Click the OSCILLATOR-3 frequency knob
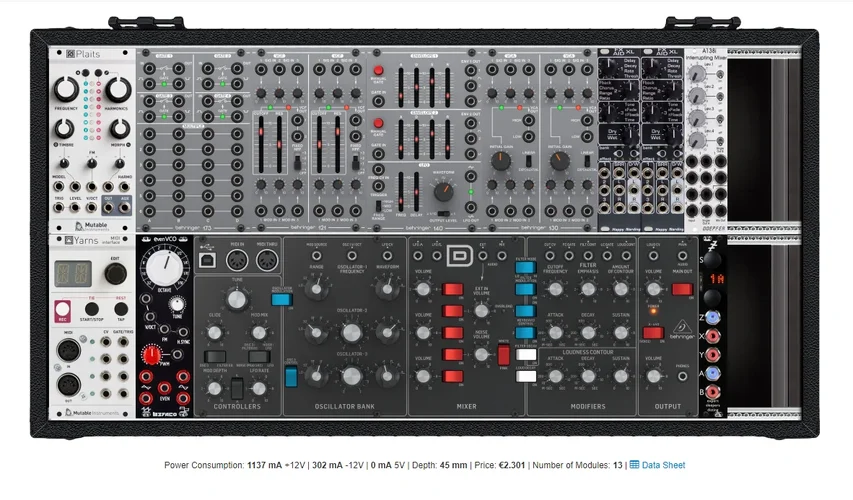This screenshot has height=500, width=853. coord(351,376)
